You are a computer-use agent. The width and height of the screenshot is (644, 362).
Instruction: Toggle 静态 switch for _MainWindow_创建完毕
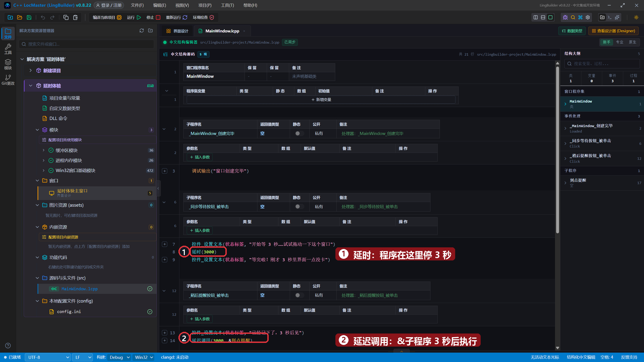point(299,133)
